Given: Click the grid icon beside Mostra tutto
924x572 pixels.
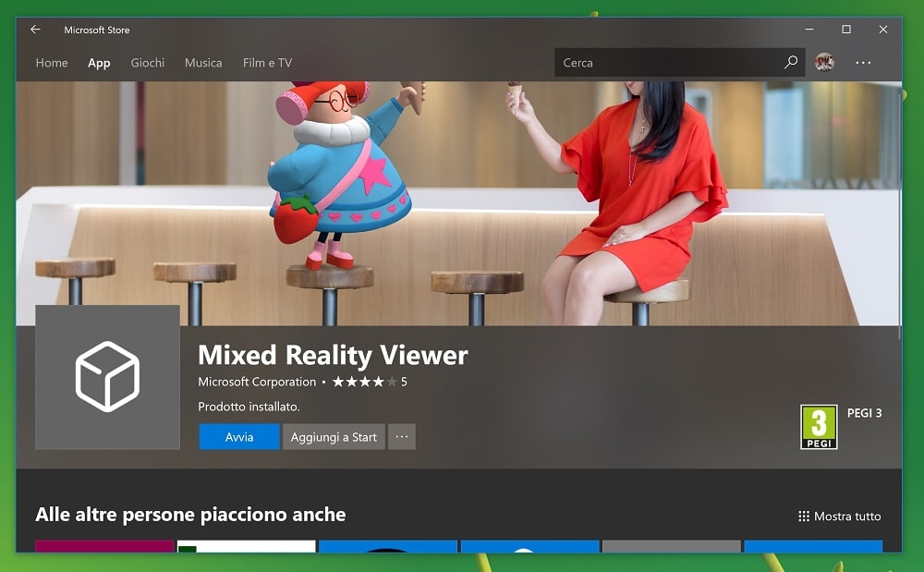Looking at the screenshot, I should click(x=804, y=517).
